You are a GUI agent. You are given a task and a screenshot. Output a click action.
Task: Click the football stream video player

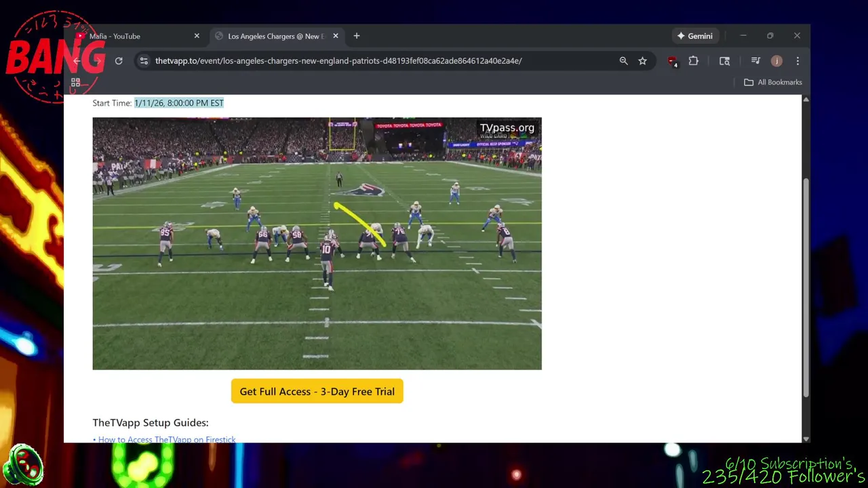coord(317,243)
